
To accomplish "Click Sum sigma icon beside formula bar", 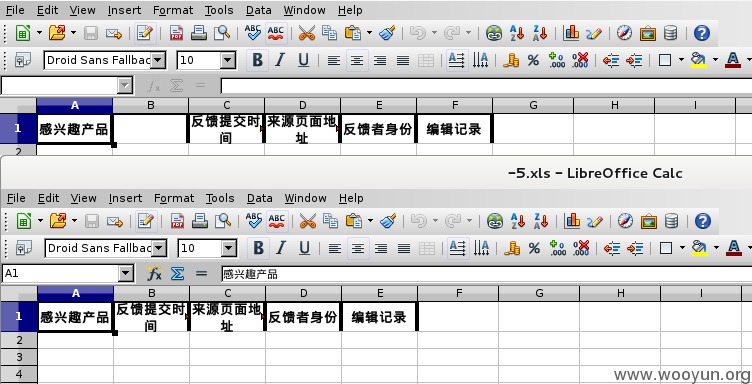I will [177, 273].
